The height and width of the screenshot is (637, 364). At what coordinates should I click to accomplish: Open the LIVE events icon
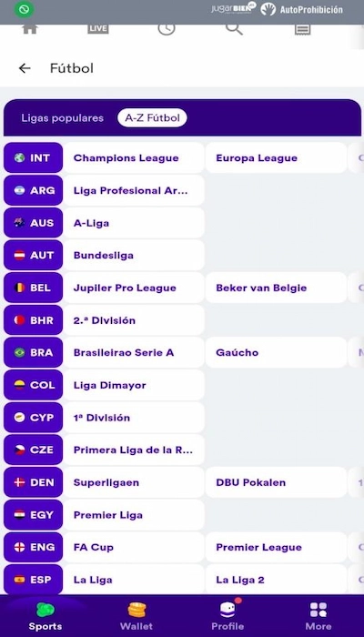(98, 29)
